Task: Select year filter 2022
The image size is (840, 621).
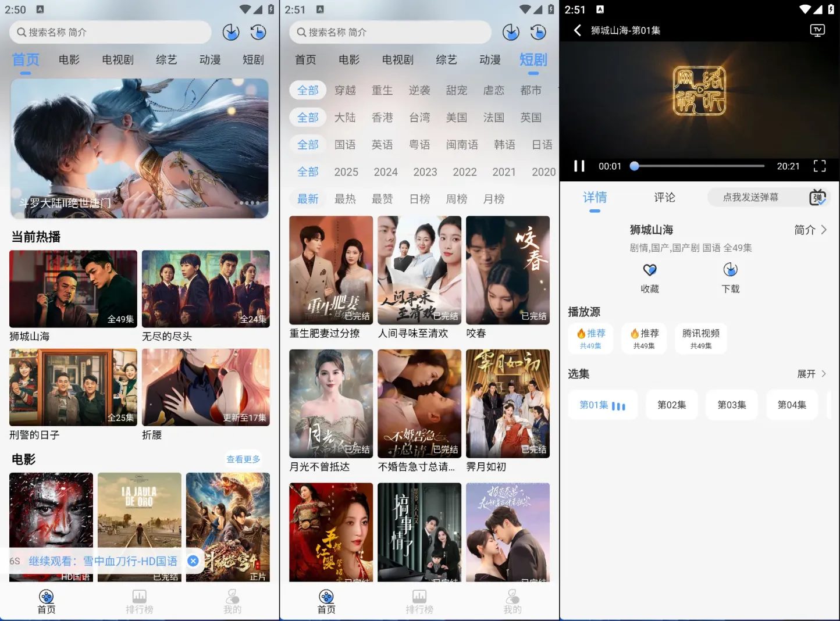Action: 465,172
